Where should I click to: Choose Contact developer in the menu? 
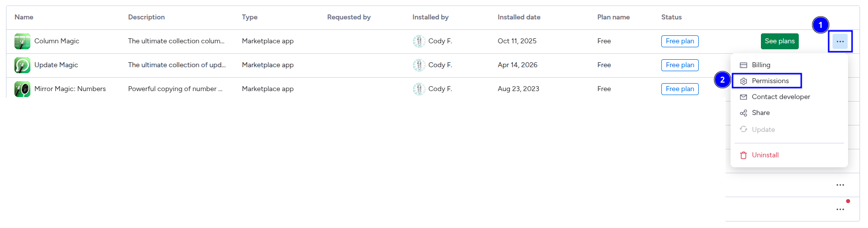pyautogui.click(x=780, y=97)
